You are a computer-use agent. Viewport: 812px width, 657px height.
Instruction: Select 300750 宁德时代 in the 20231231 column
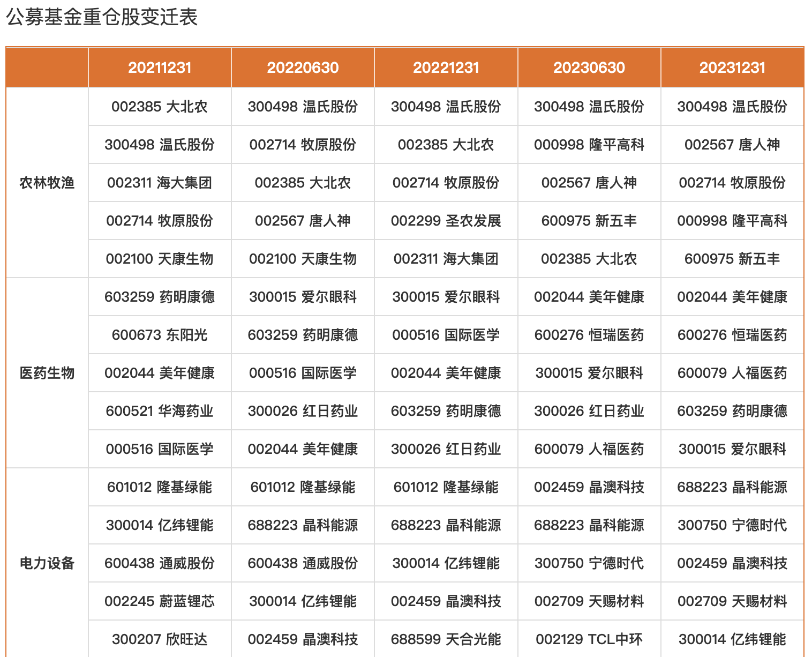[x=732, y=525]
